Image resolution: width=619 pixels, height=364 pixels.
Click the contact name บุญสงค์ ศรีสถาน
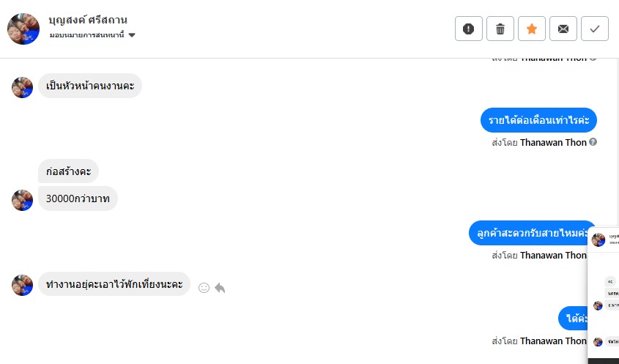tap(88, 20)
